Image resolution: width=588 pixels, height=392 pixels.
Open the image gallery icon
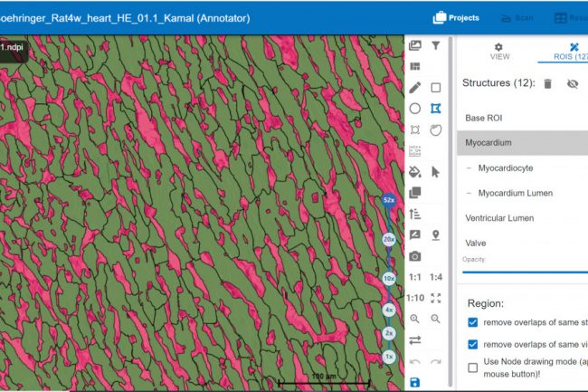(x=414, y=45)
